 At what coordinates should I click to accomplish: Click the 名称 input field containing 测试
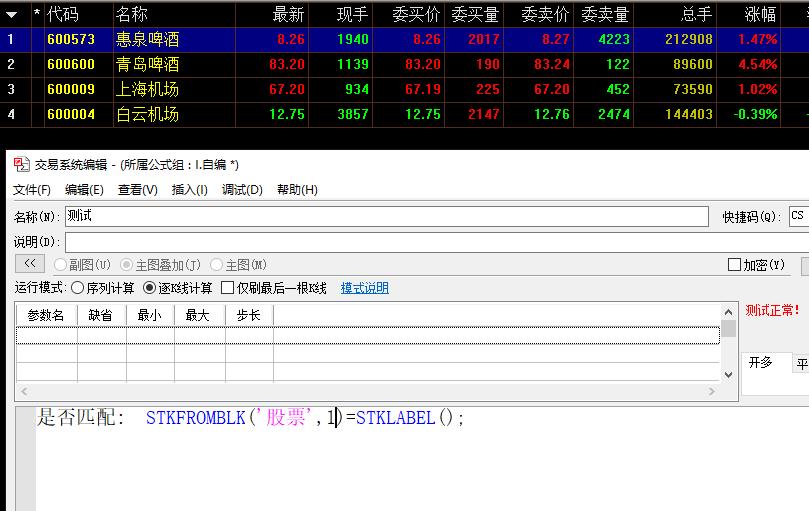[386, 216]
